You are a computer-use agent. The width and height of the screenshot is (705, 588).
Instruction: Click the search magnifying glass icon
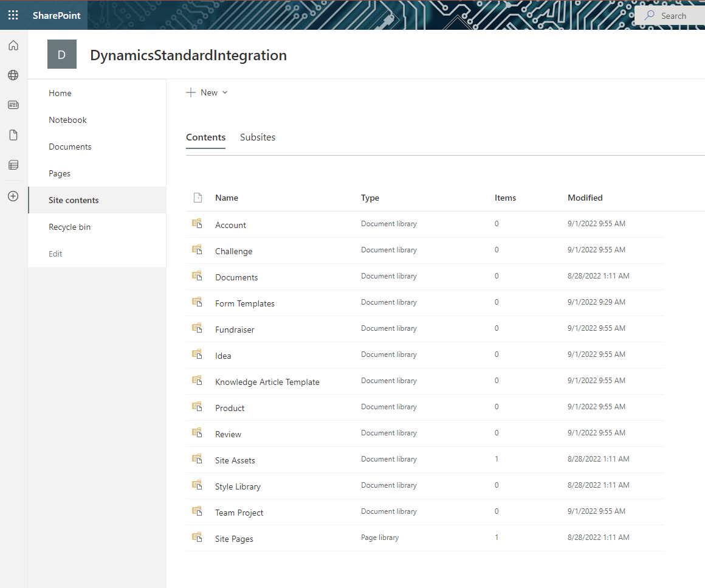[x=650, y=15]
